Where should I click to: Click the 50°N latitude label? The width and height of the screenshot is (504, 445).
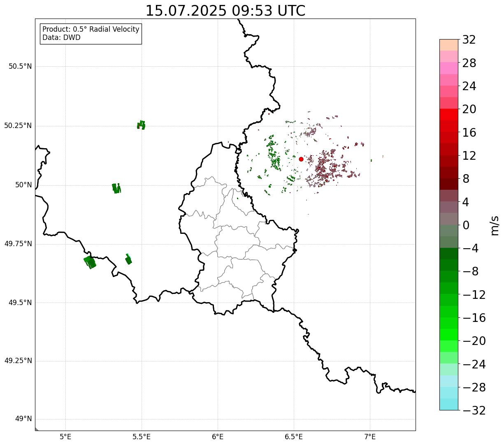pos(23,185)
